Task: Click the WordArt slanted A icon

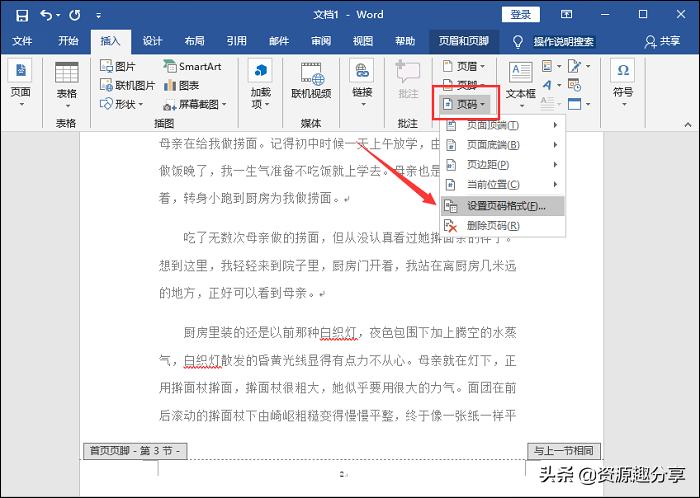Action: click(552, 85)
